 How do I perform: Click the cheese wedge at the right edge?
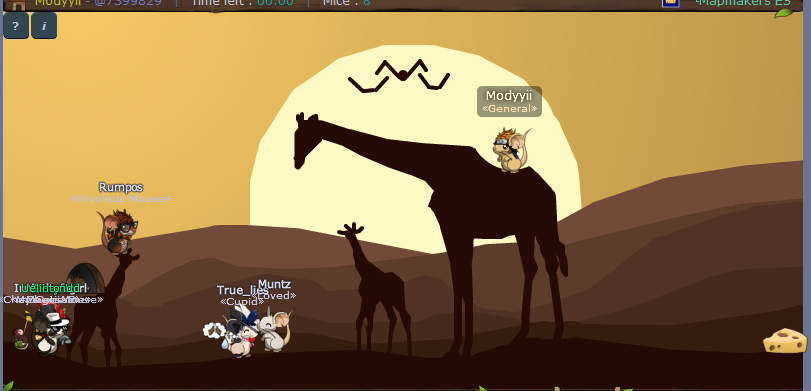(x=785, y=340)
